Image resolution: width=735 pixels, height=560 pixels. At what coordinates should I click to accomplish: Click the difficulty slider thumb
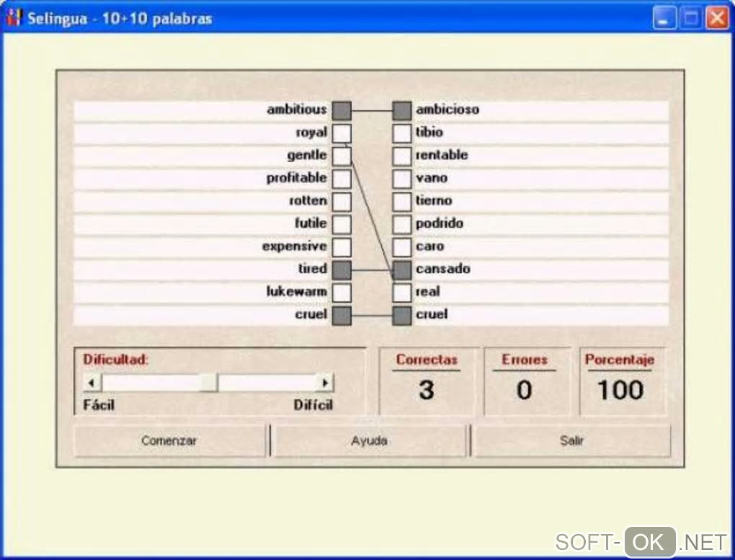pos(210,383)
